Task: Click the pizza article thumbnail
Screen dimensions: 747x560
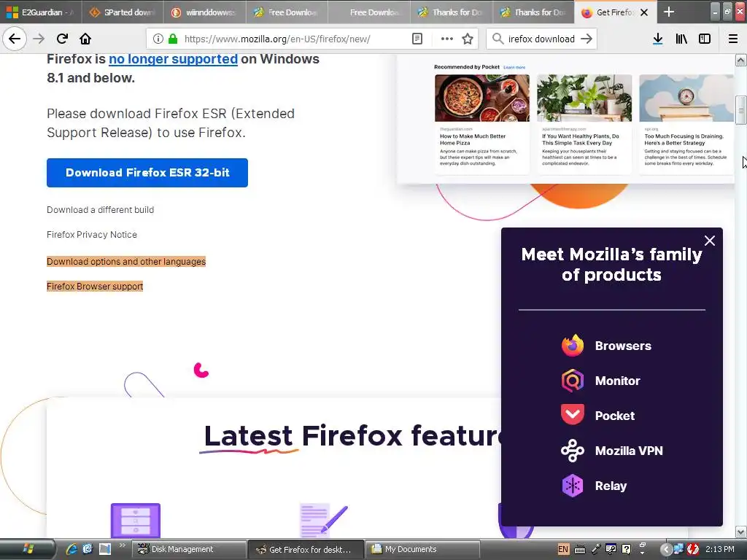Action: tap(481, 98)
